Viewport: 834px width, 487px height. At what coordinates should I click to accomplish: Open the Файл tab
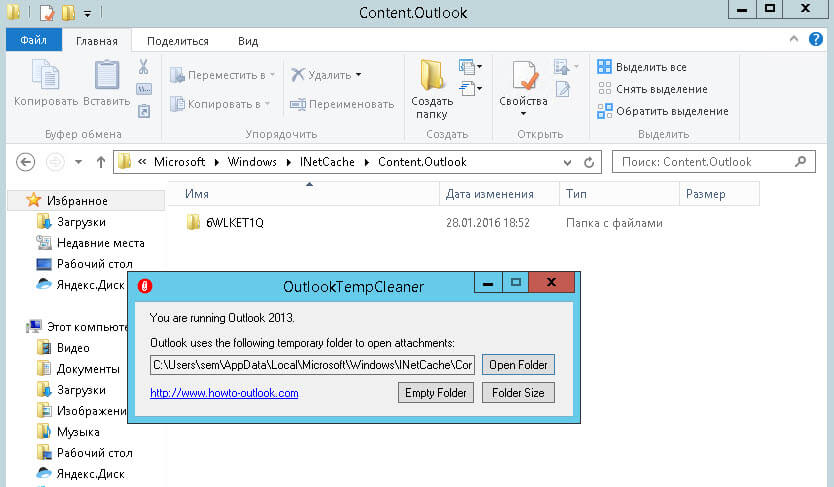pyautogui.click(x=34, y=40)
